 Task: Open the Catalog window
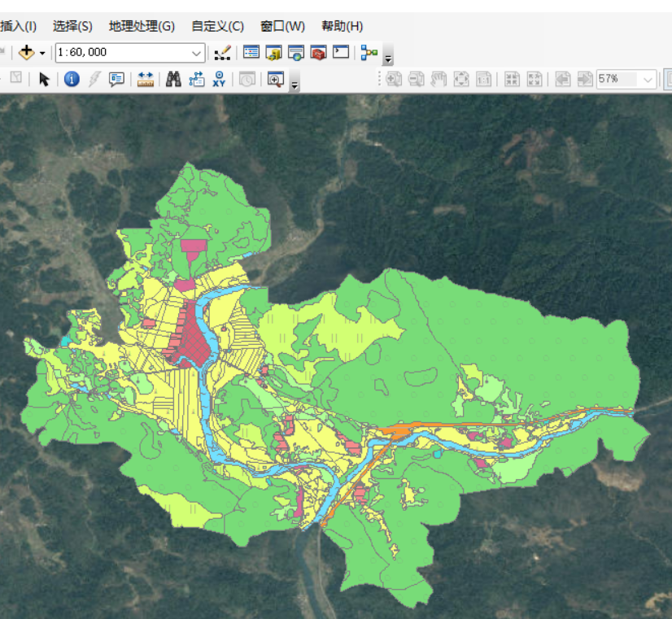click(x=273, y=53)
